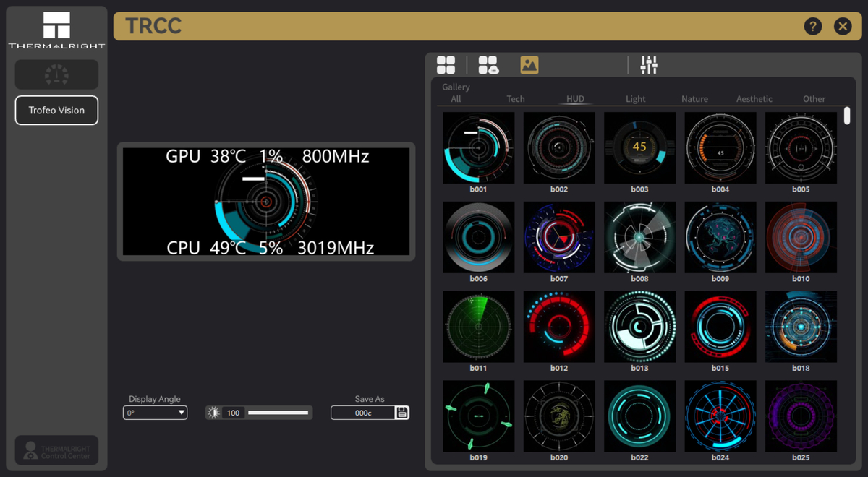Adjust the brightness slider bar
868x477 pixels.
pyautogui.click(x=278, y=413)
